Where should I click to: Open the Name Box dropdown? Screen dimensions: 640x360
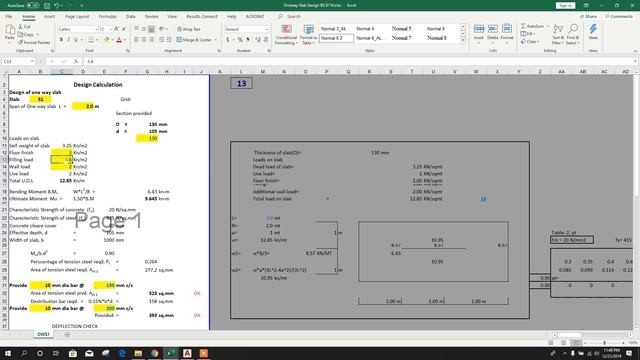[32, 61]
